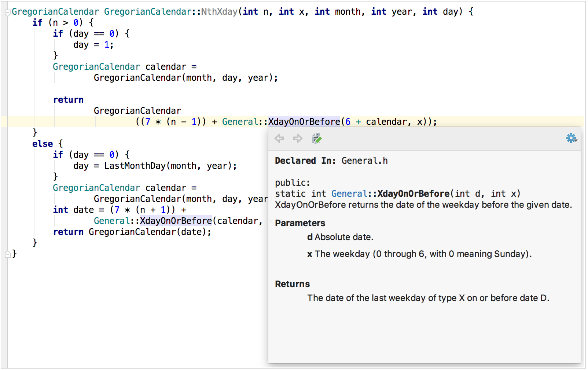Screen dimensions: 588x370
Task: Select the highlighted XdayOnOrBefore call
Action: (x=304, y=121)
